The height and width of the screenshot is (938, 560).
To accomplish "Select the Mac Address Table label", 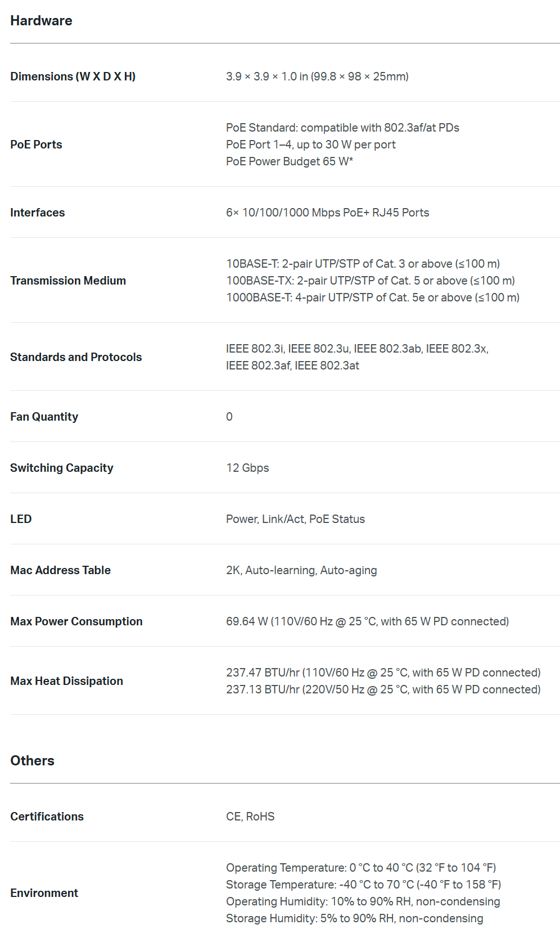I will pyautogui.click(x=60, y=570).
